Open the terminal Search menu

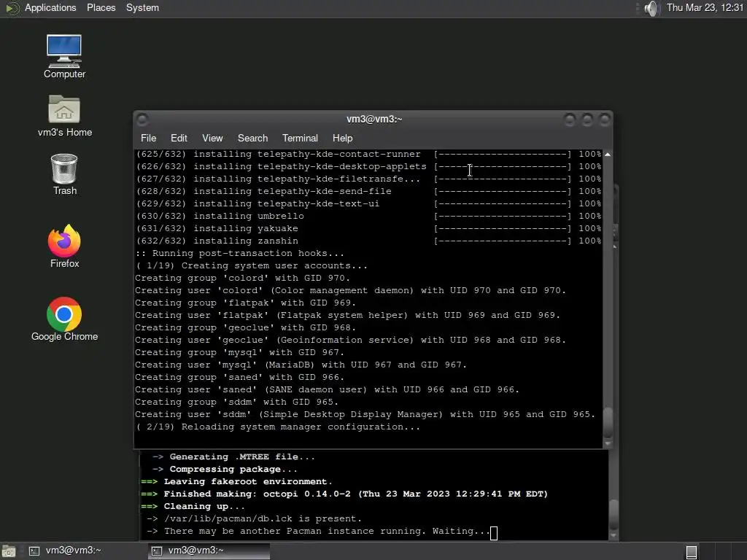tap(252, 138)
